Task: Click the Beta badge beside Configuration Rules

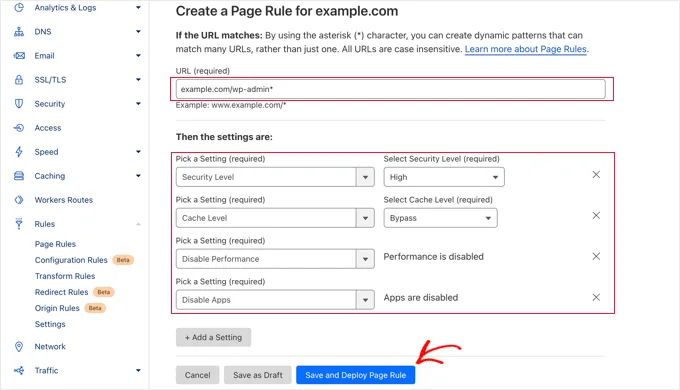Action: tap(123, 260)
